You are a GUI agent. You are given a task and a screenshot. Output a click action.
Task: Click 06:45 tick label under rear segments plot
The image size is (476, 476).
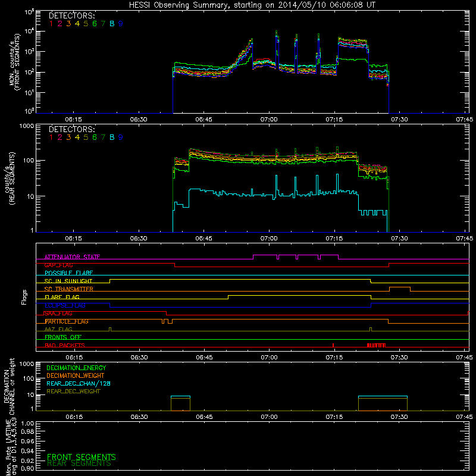click(203, 239)
